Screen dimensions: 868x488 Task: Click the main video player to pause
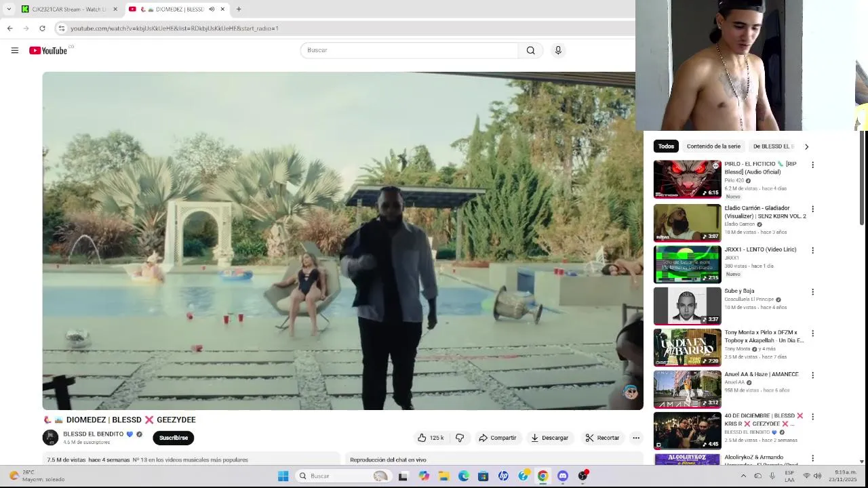point(342,241)
